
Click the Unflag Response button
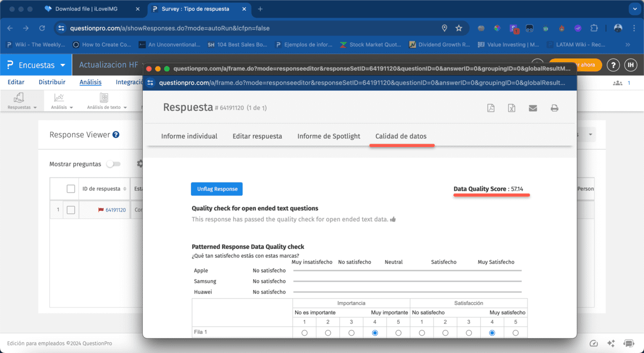point(217,189)
